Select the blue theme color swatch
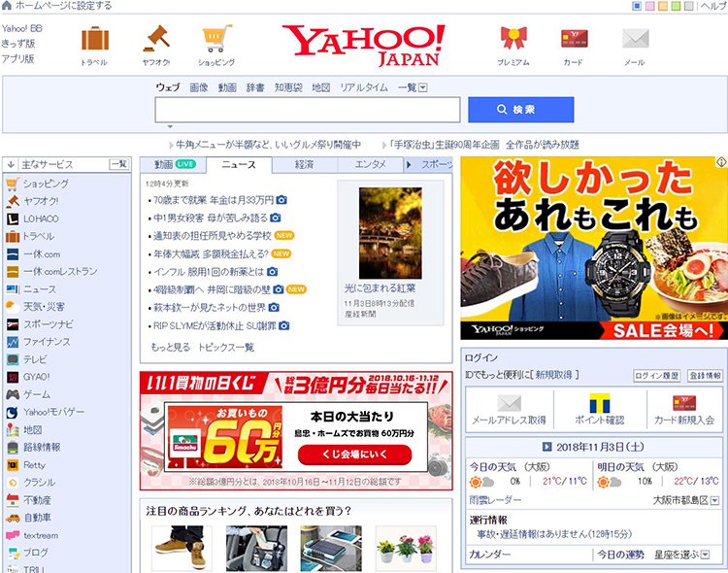The height and width of the screenshot is (573, 728). pyautogui.click(x=637, y=6)
